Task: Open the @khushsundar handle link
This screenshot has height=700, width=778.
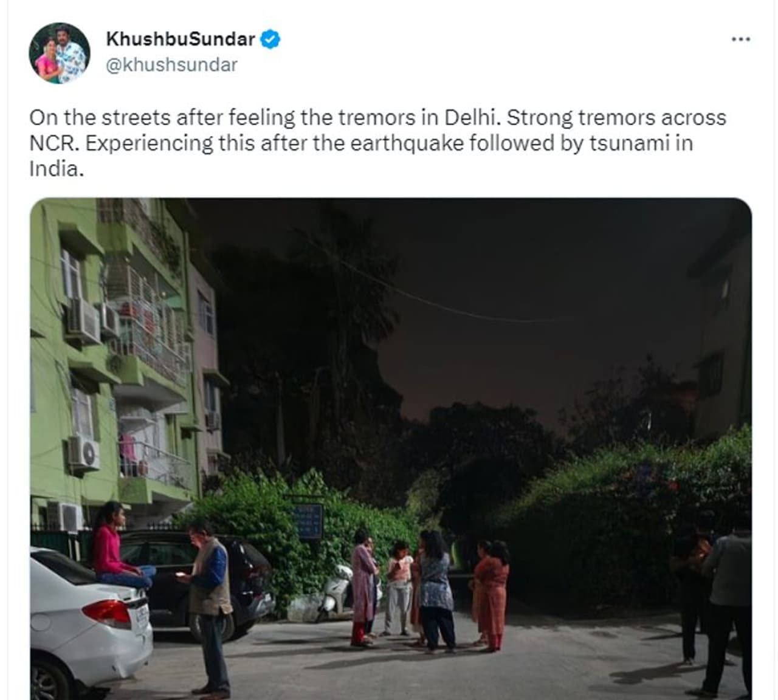Action: [171, 64]
